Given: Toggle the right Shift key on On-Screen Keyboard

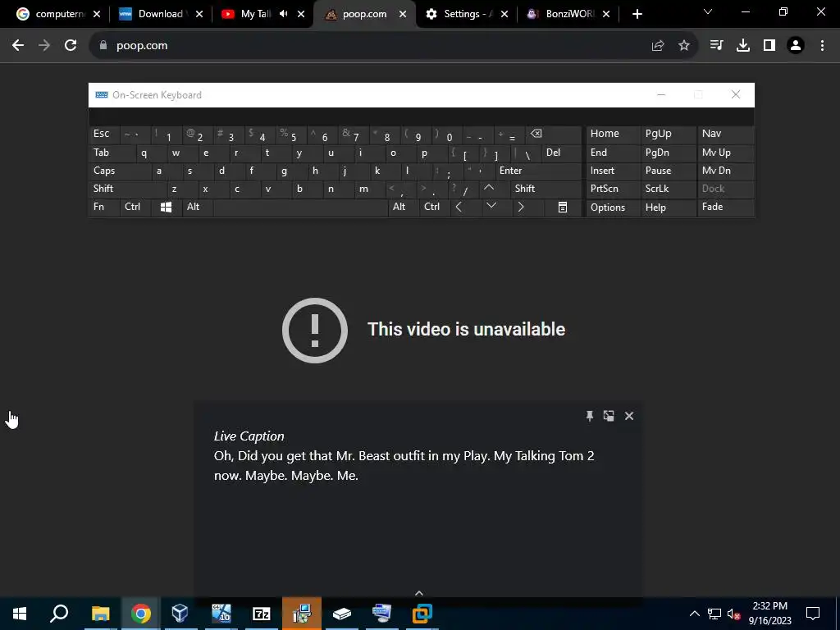Looking at the screenshot, I should (x=546, y=189).
